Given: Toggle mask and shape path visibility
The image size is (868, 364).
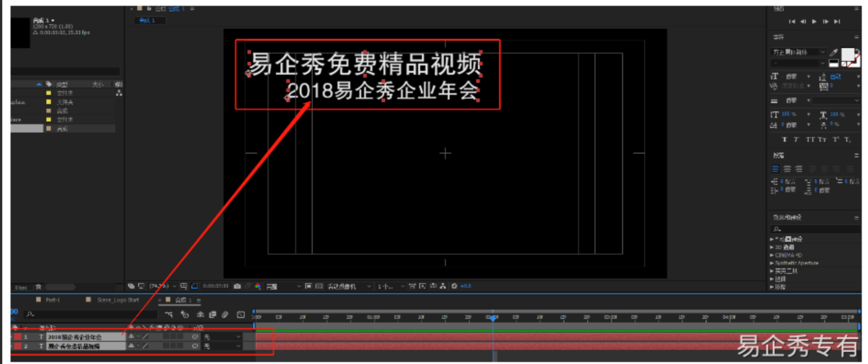Looking at the screenshot, I should (x=194, y=286).
